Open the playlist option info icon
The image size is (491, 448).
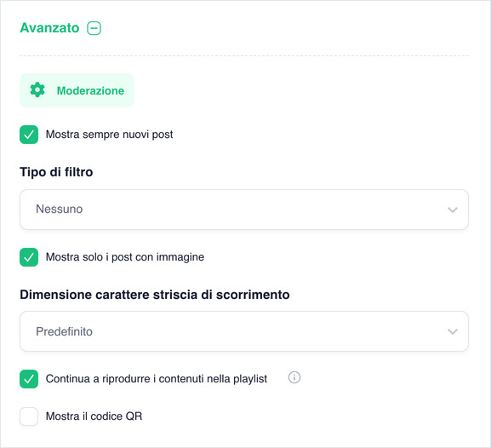coord(294,377)
